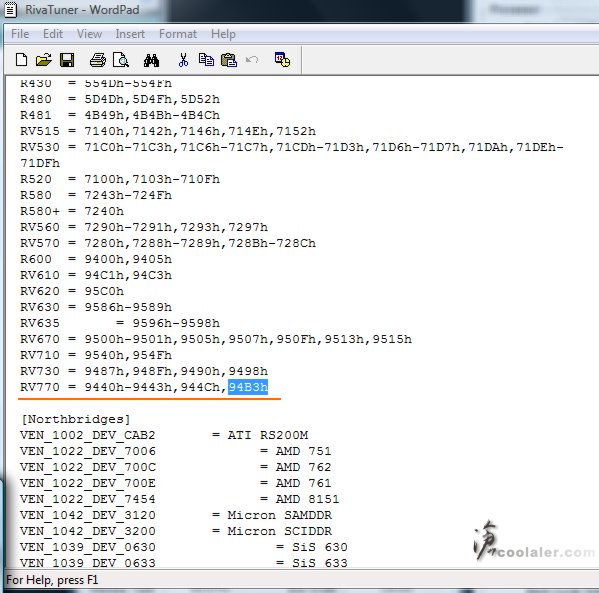Open the Insert menu
This screenshot has height=593, width=599.
(130, 34)
